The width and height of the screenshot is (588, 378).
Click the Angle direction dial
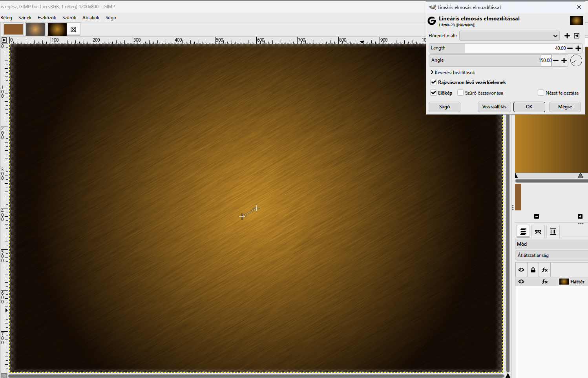click(x=576, y=60)
